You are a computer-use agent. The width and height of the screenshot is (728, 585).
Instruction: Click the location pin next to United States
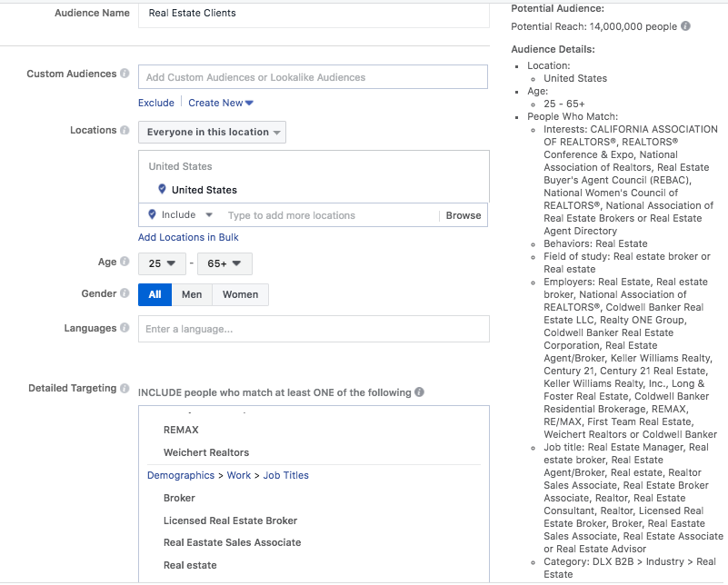[x=162, y=189]
